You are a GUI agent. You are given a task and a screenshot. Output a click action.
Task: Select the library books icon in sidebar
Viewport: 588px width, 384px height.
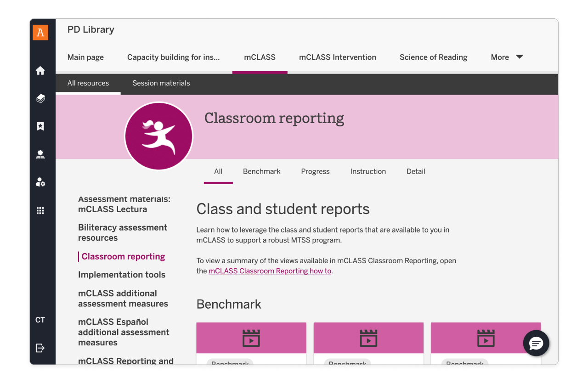[x=40, y=98]
